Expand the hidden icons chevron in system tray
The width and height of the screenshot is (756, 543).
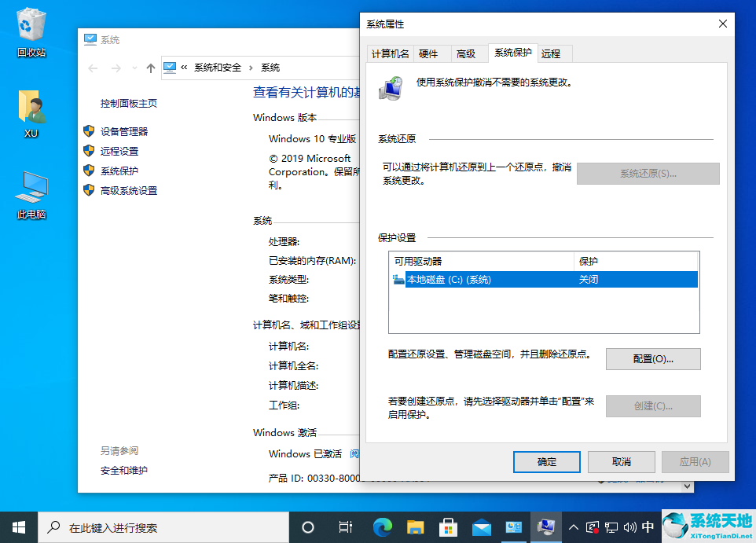click(x=572, y=527)
